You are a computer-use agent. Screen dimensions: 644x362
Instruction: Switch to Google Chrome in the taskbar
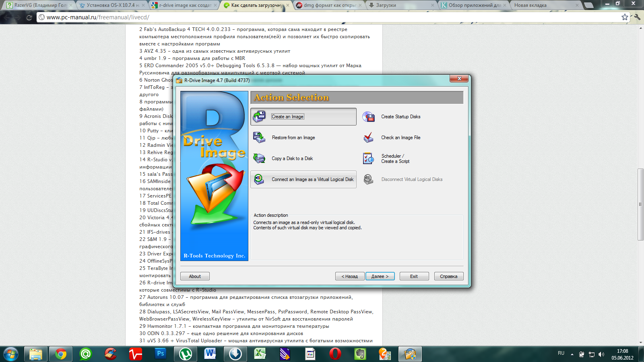pos(61,354)
